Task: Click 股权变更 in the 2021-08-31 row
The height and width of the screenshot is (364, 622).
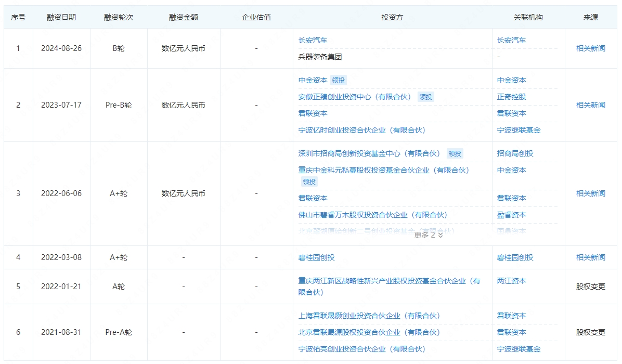Action: point(591,332)
